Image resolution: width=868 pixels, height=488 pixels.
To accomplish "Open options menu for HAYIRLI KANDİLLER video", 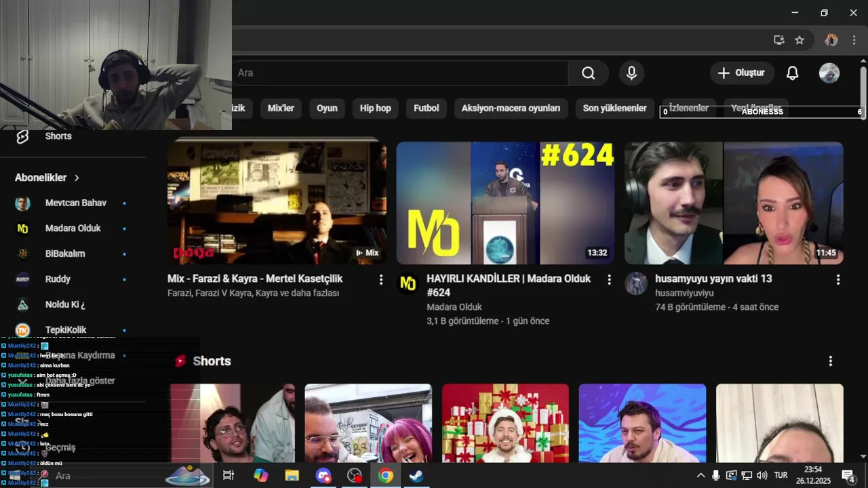I will 609,280.
